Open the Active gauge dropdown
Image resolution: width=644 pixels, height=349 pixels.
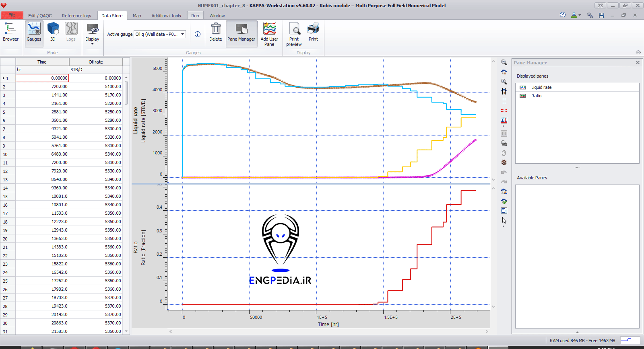click(182, 34)
